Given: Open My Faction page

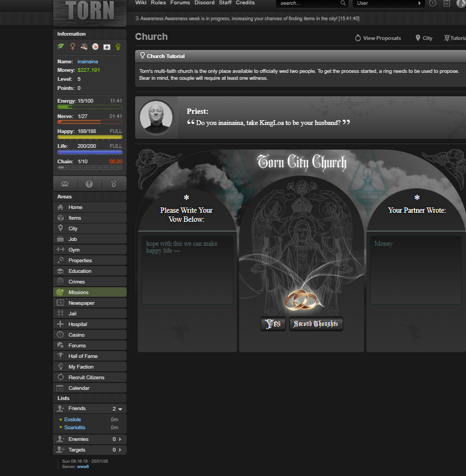Looking at the screenshot, I should 90,366.
